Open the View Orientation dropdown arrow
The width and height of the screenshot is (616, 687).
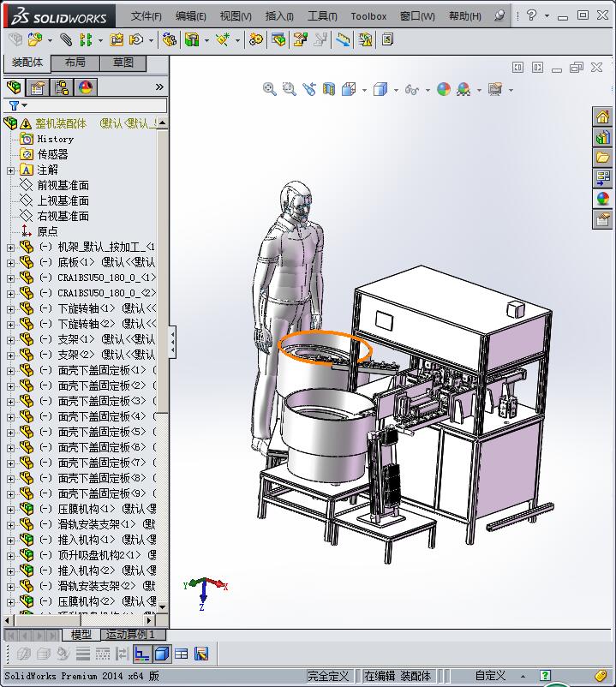coord(364,90)
